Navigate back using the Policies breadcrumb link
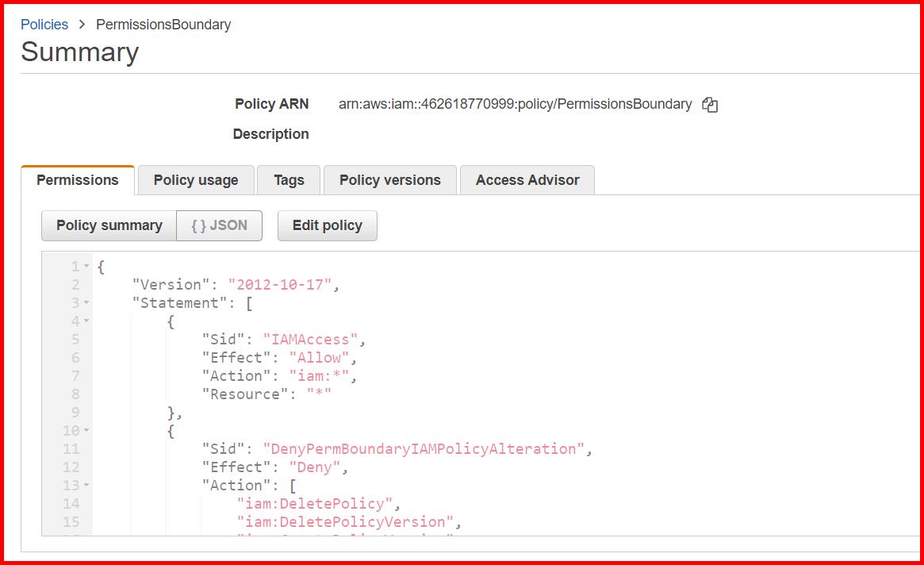 [x=44, y=25]
